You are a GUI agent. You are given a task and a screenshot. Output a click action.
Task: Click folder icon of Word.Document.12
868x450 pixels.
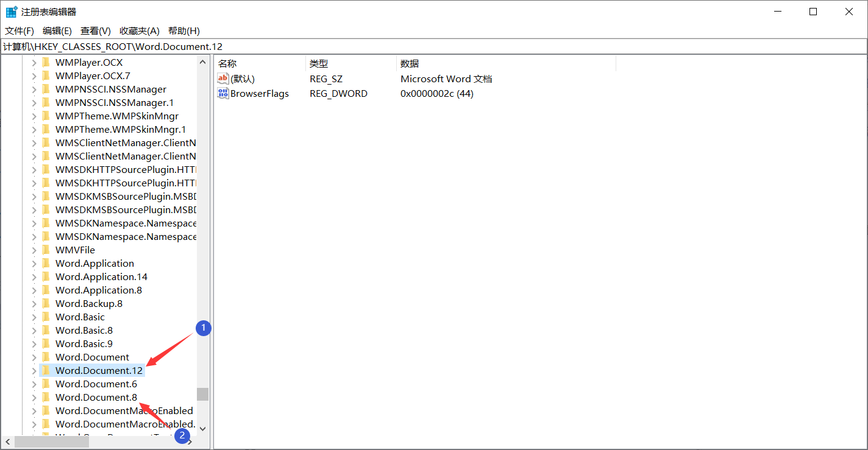46,370
